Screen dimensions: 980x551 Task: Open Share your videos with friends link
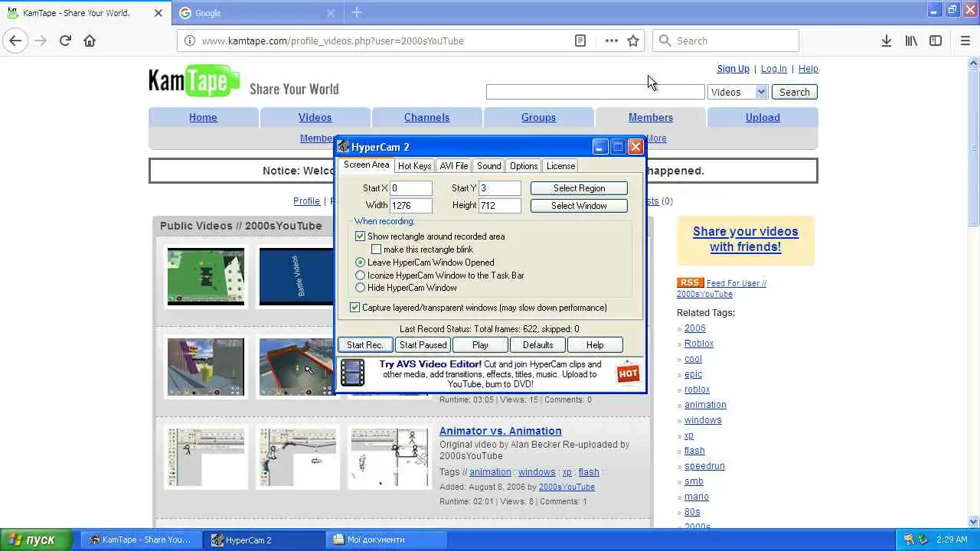746,239
